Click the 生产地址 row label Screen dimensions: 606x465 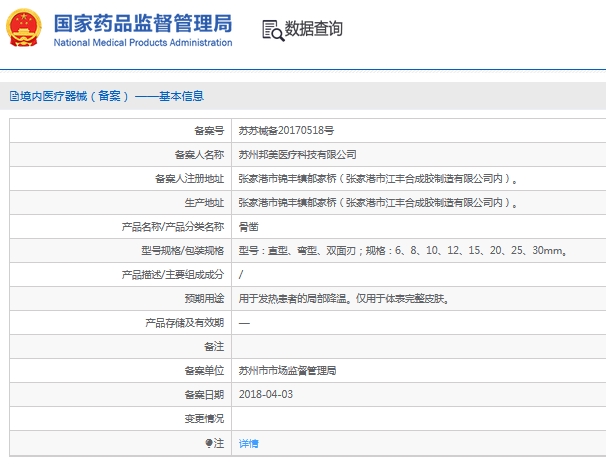click(x=204, y=203)
